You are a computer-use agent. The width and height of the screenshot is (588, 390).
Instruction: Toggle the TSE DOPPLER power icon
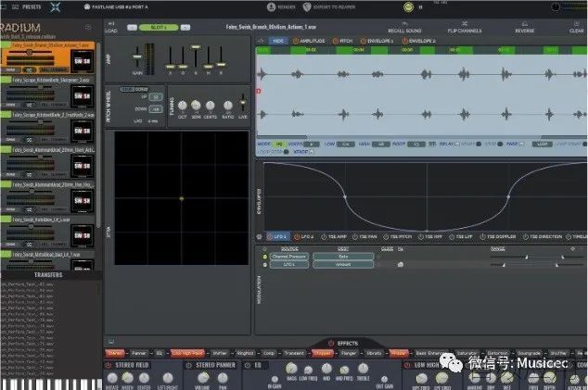click(x=482, y=237)
